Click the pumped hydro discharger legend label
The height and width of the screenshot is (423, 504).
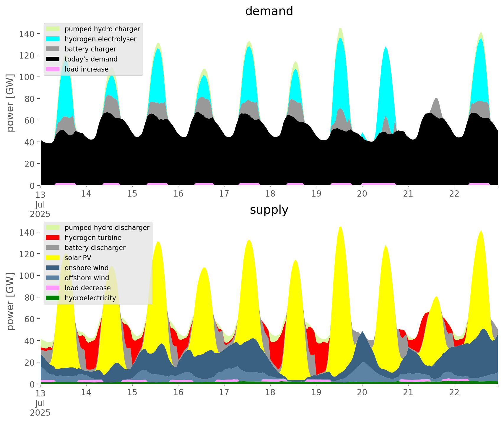pos(107,228)
